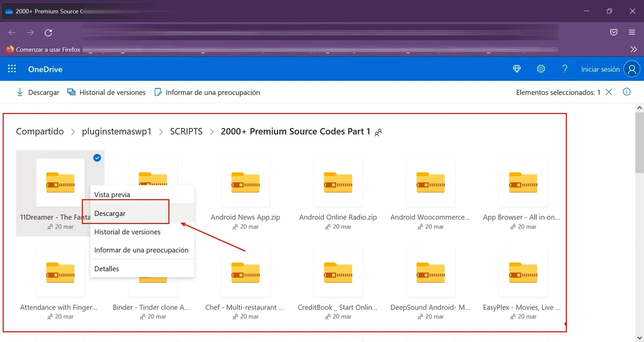644x342 pixels.
Task: Open the OneDrive app launcher grid
Action: click(12, 69)
